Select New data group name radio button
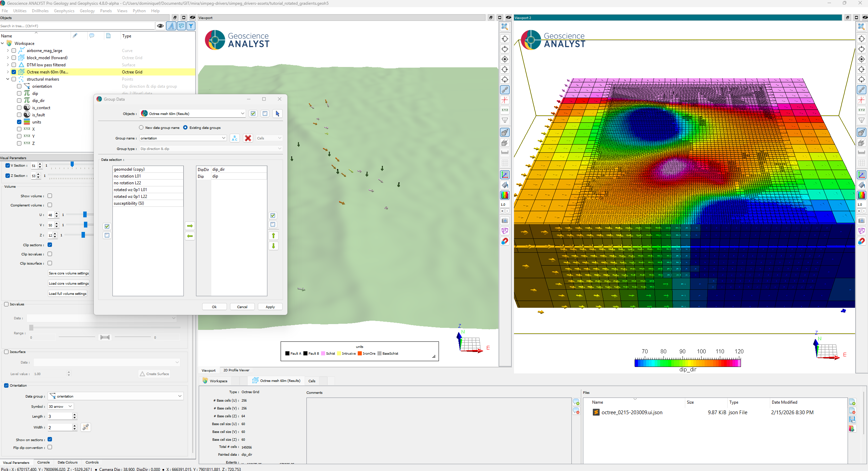868x471 pixels. (141, 128)
